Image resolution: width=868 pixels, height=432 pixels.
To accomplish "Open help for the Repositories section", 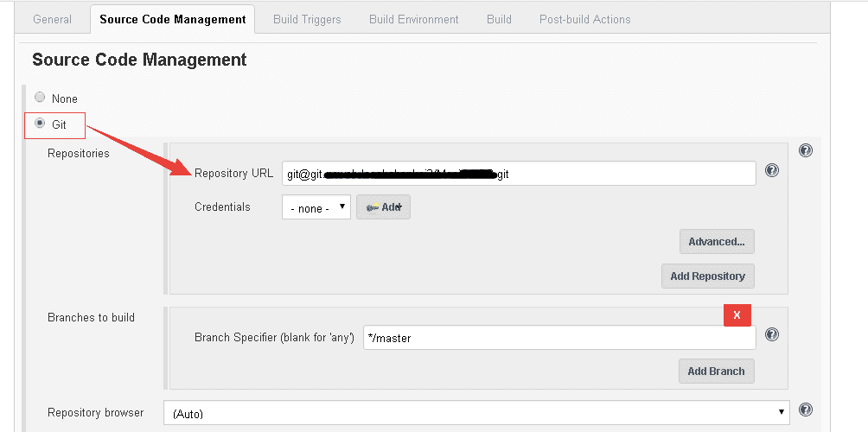I will pos(806,150).
